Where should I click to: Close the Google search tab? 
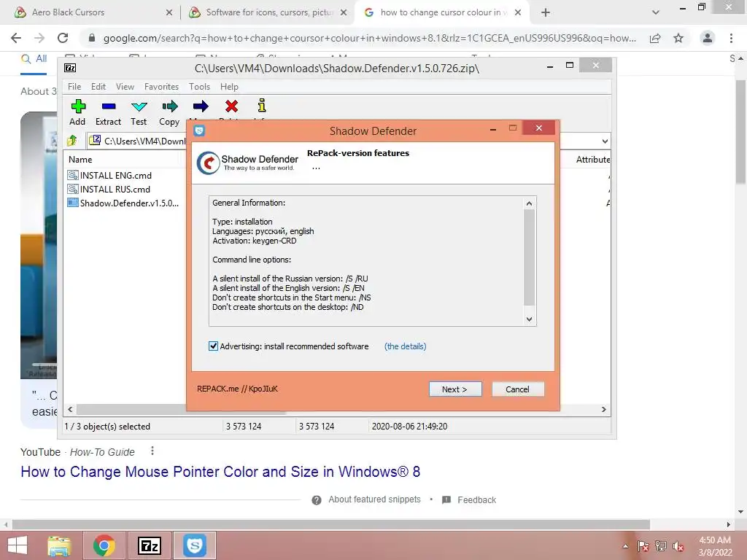pos(518,12)
